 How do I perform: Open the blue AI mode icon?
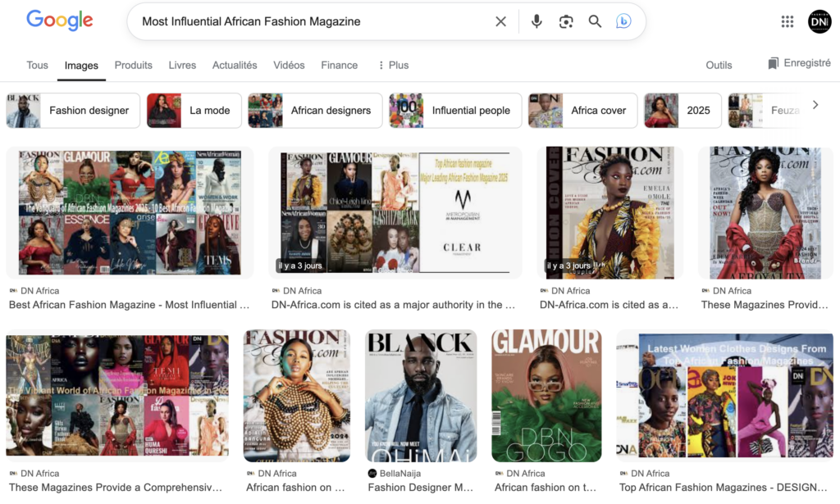tap(623, 21)
